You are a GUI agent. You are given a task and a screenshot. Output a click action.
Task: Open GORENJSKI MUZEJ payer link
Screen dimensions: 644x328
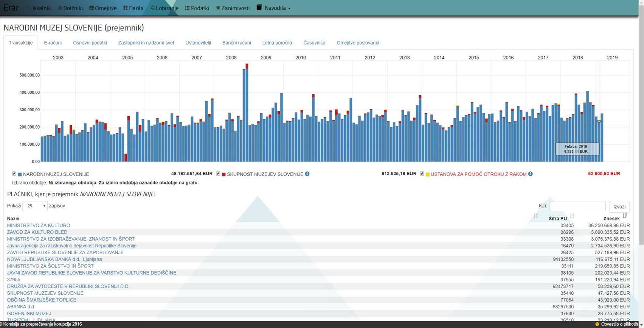29,314
